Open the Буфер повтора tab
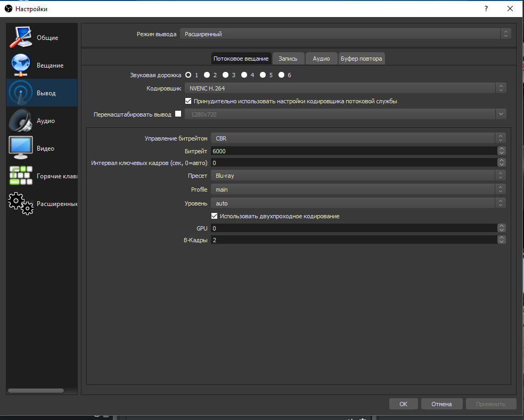 (361, 59)
